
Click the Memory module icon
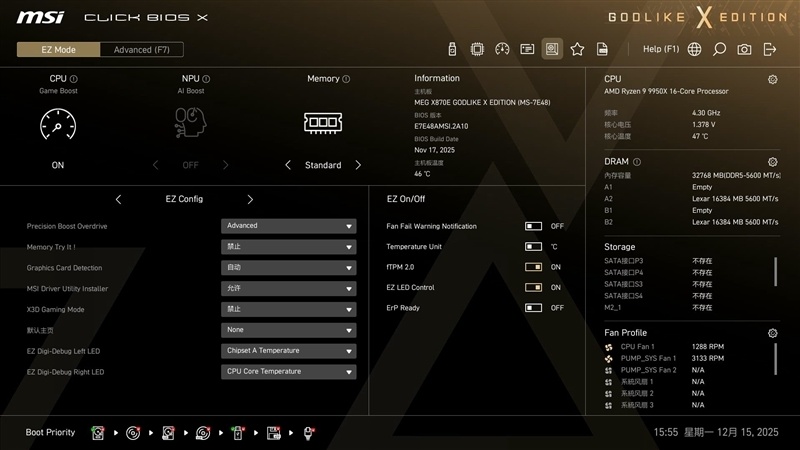[323, 123]
